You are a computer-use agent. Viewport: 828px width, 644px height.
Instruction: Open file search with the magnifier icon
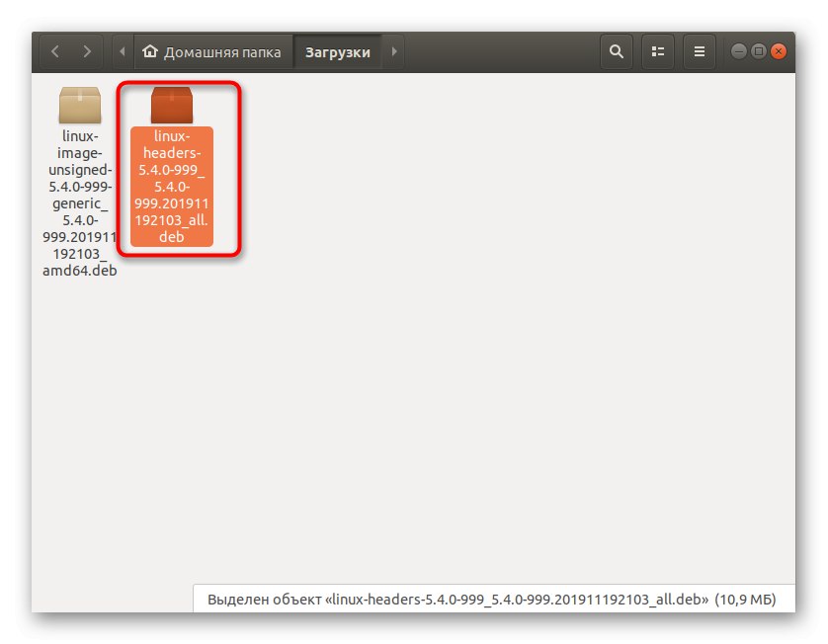click(x=617, y=51)
